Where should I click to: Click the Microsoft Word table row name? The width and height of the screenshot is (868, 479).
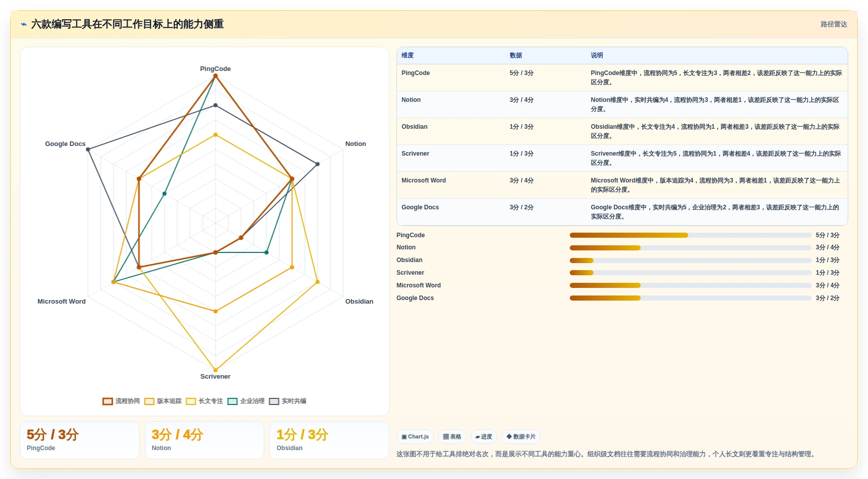[x=424, y=180]
